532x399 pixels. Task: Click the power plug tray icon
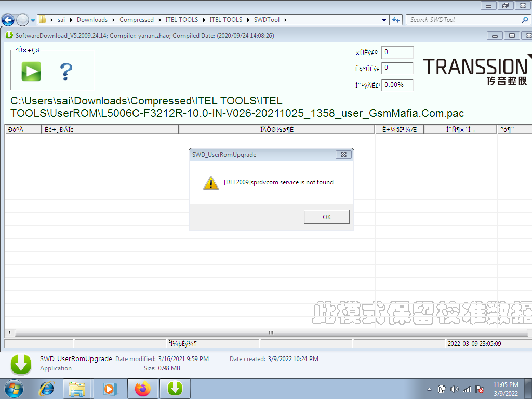click(x=442, y=389)
